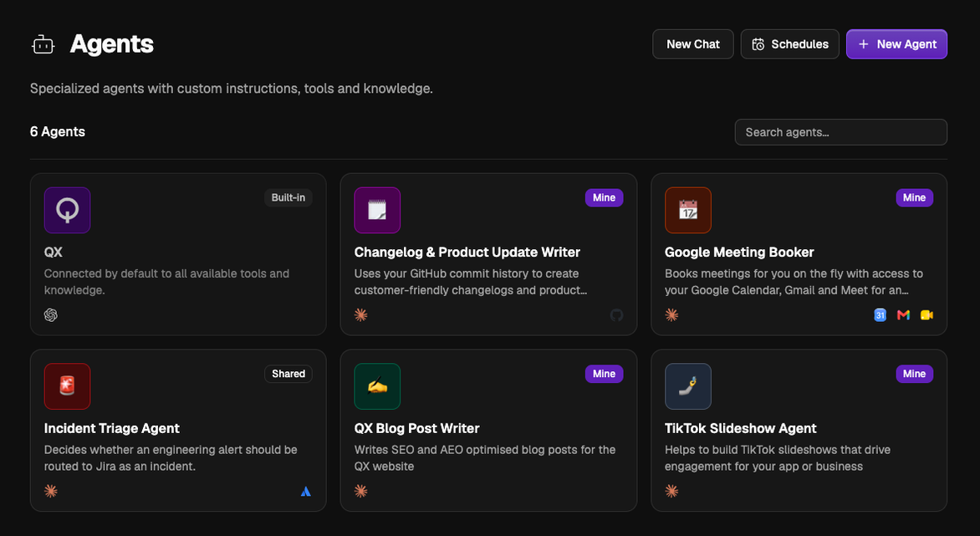This screenshot has width=980, height=536.
Task: Click the Mine badge on Changelog writer card
Action: point(605,198)
